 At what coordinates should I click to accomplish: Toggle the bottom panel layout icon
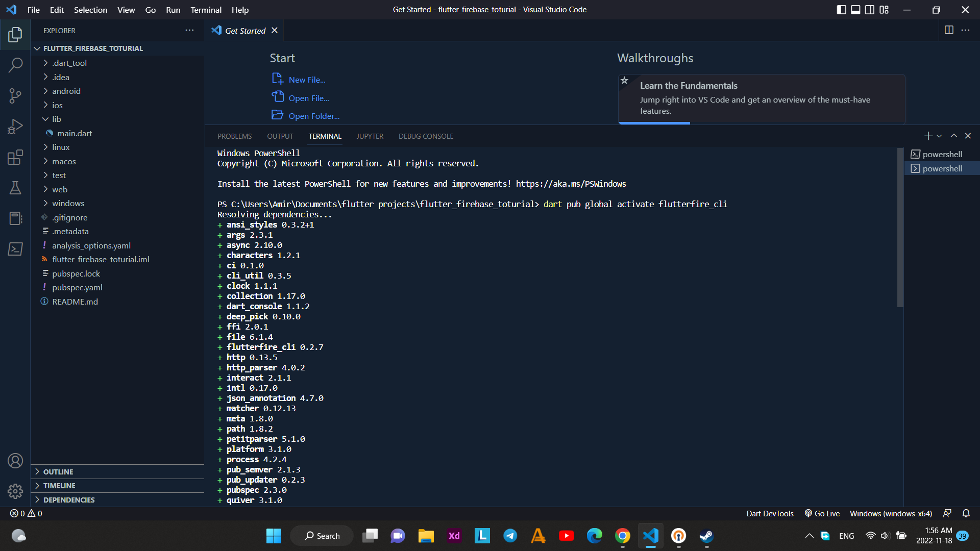pos(855,10)
